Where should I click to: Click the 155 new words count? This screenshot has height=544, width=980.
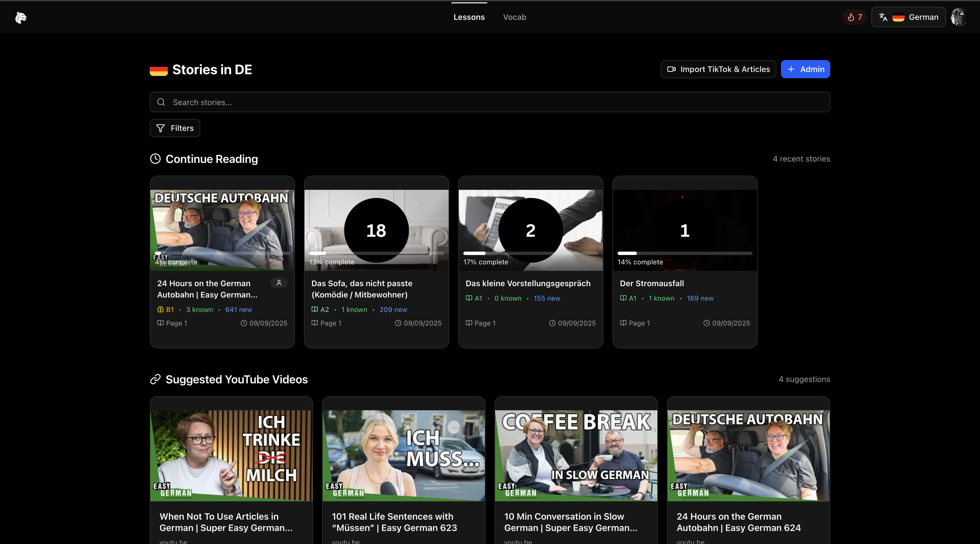(547, 298)
